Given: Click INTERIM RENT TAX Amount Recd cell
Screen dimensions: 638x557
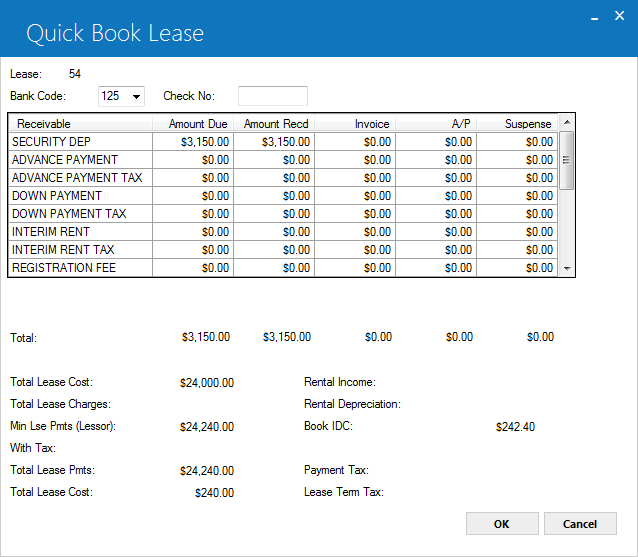Looking at the screenshot, I should (274, 249).
